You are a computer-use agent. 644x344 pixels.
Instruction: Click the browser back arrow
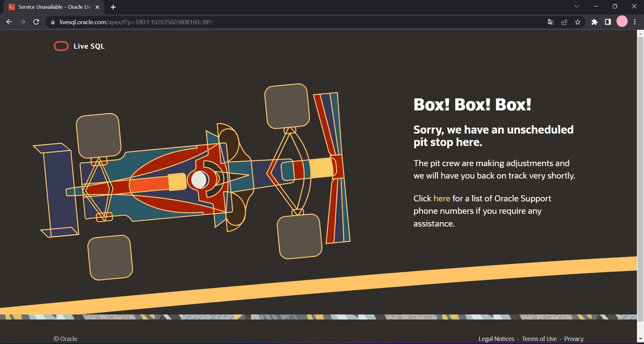coord(9,22)
